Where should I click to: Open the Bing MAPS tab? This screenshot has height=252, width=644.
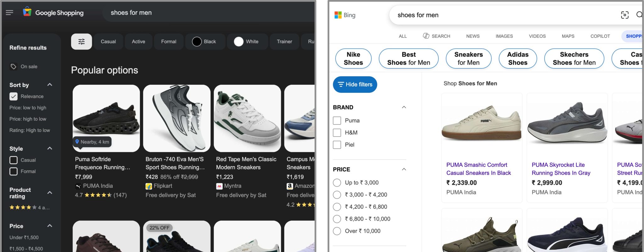[x=568, y=36]
